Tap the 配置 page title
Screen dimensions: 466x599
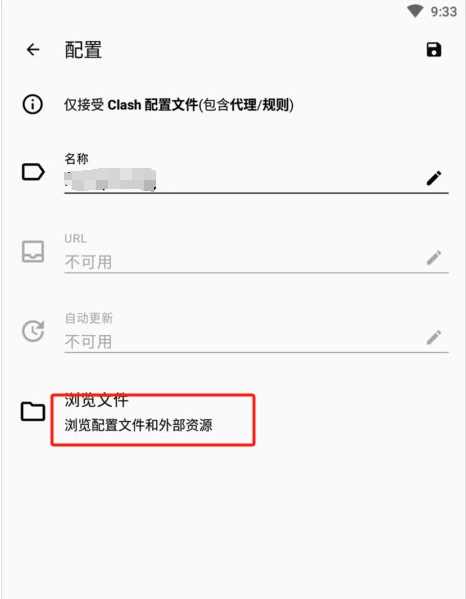coord(83,50)
